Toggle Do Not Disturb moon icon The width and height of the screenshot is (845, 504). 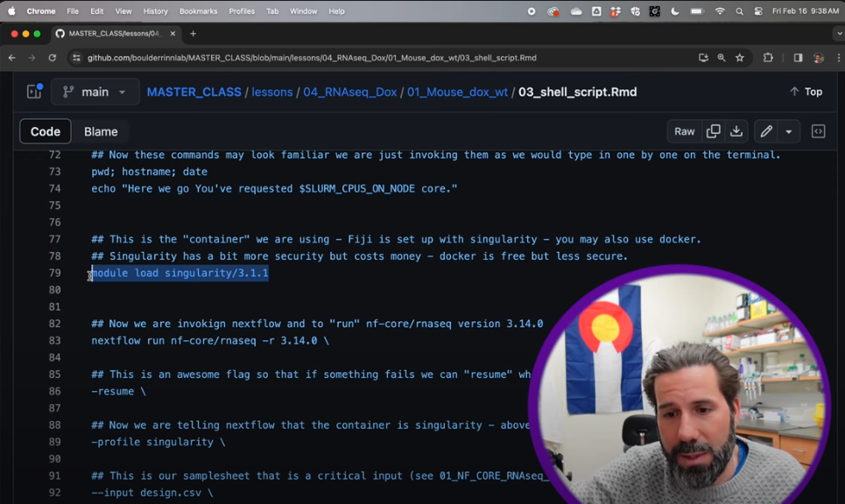click(675, 11)
